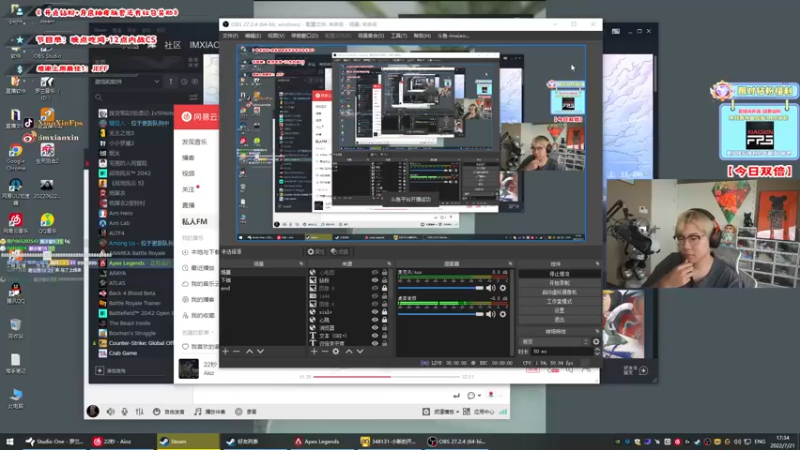Click Steam recent clock icon

click(x=184, y=82)
